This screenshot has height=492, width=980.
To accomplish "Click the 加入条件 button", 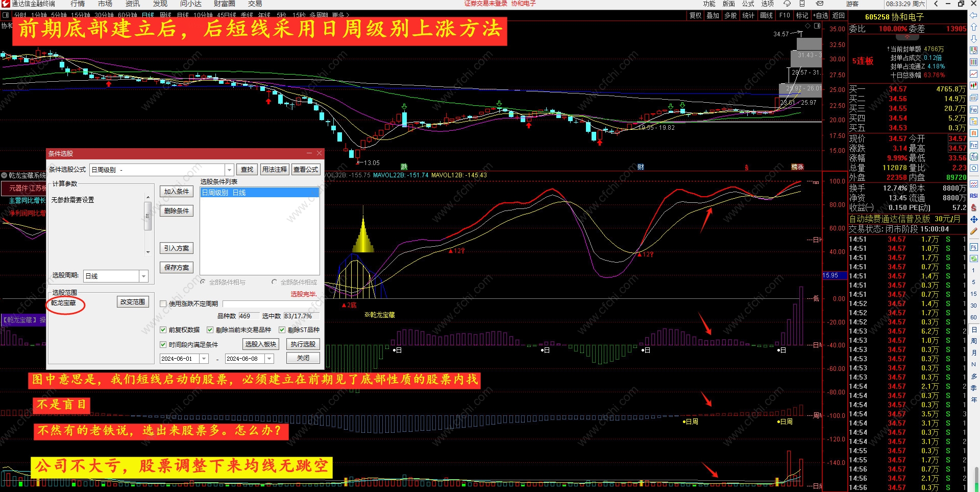I will pyautogui.click(x=177, y=192).
